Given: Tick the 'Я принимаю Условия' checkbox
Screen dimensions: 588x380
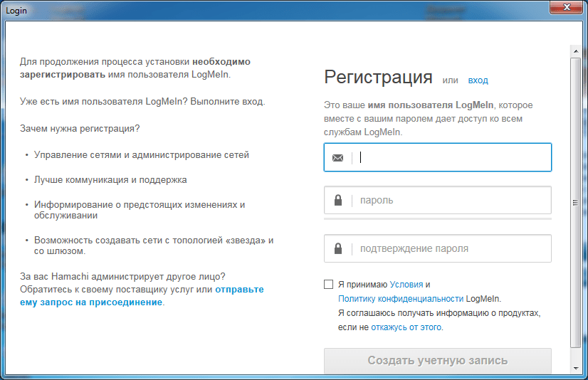Looking at the screenshot, I should pyautogui.click(x=328, y=285).
